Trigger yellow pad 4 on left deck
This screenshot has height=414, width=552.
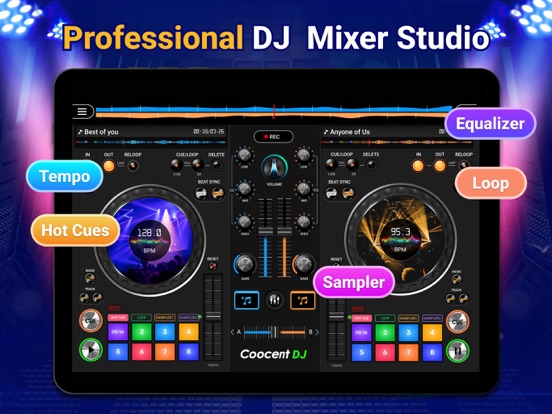(x=188, y=332)
